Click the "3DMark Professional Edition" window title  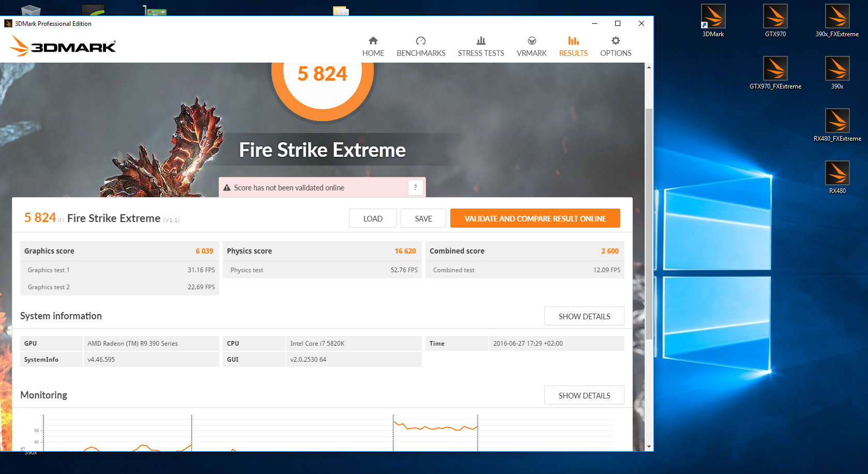53,24
